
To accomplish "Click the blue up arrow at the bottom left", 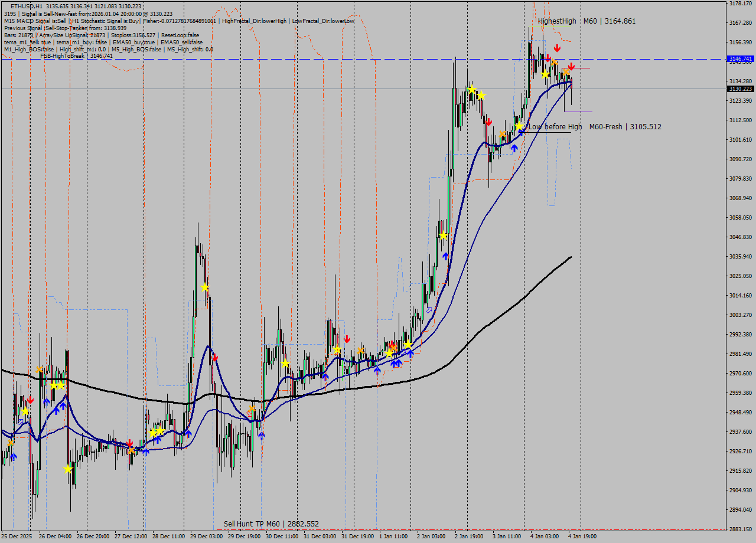I will pos(13,456).
